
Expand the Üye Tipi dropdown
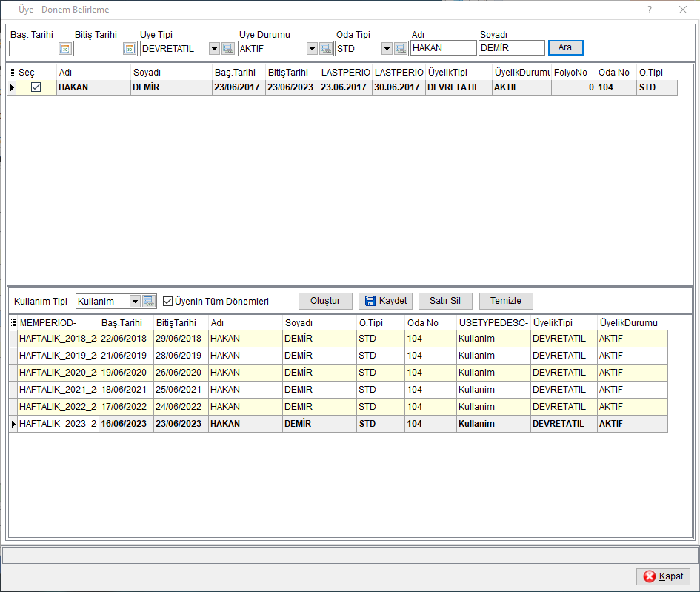point(214,49)
